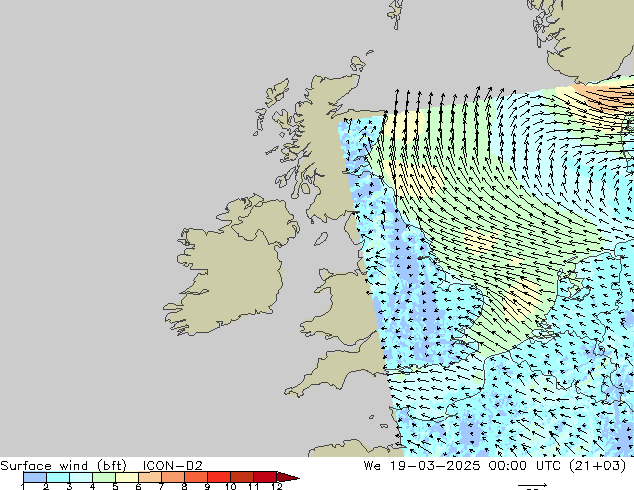Click the 'Surface wind (bft)' title text
The width and height of the screenshot is (634, 490).
(63, 466)
